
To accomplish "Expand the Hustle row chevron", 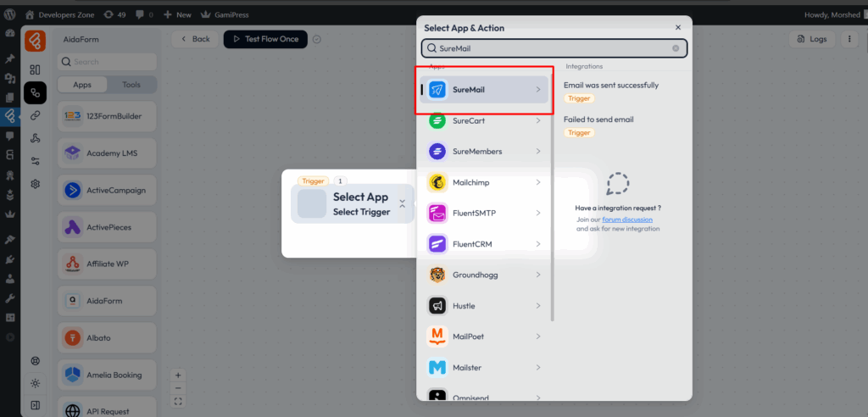I will (x=538, y=306).
